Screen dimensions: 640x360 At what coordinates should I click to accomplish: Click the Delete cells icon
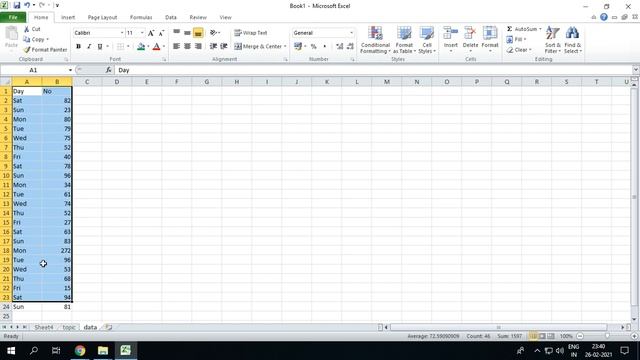(470, 34)
